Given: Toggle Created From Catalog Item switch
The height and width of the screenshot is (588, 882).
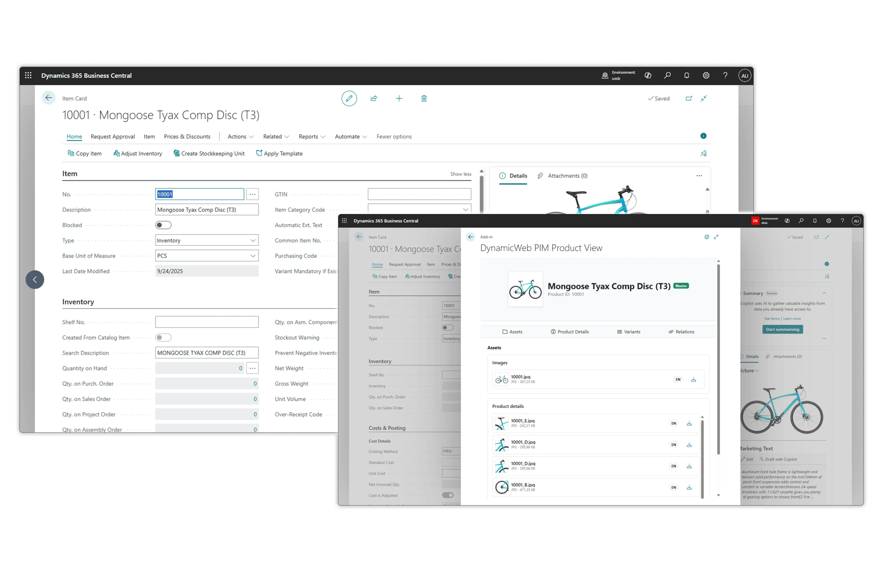Looking at the screenshot, I should tap(163, 337).
